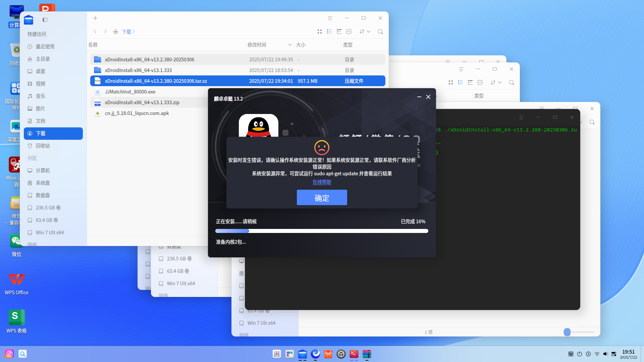Open terminal from the taskbar
Image resolution: width=644 pixels, height=362 pixels.
[354, 354]
